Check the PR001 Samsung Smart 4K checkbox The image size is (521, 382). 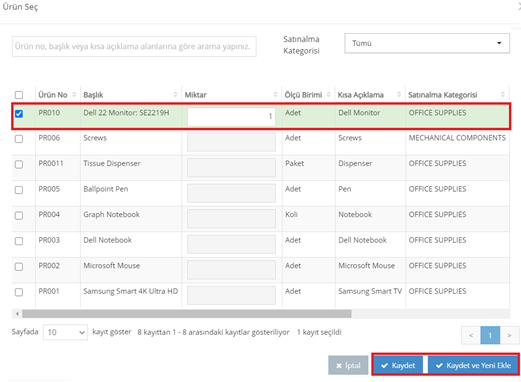(19, 292)
